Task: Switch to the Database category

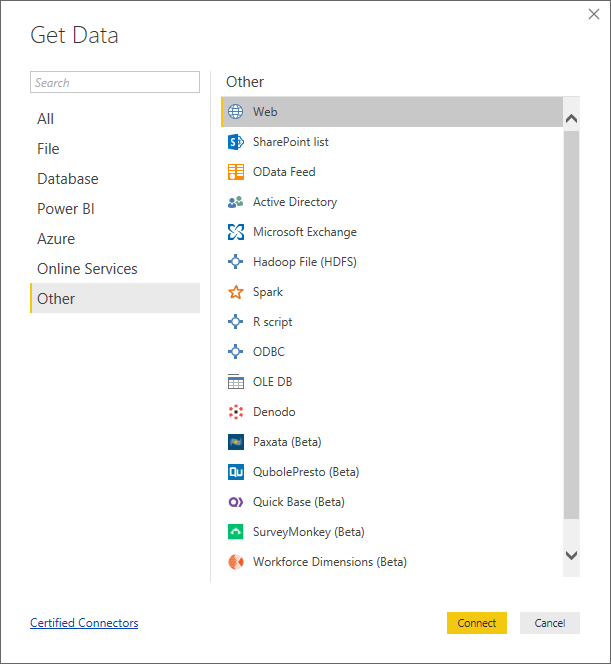Action: coord(68,179)
